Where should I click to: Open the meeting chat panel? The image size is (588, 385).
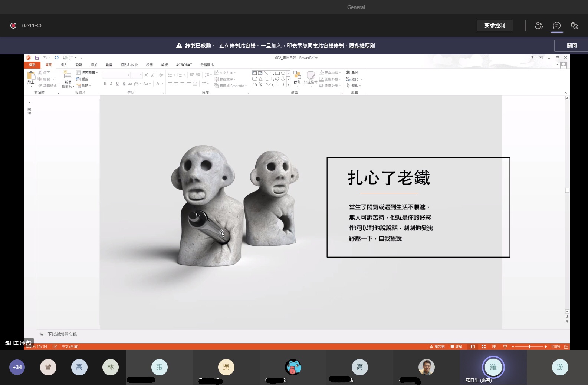click(x=556, y=26)
